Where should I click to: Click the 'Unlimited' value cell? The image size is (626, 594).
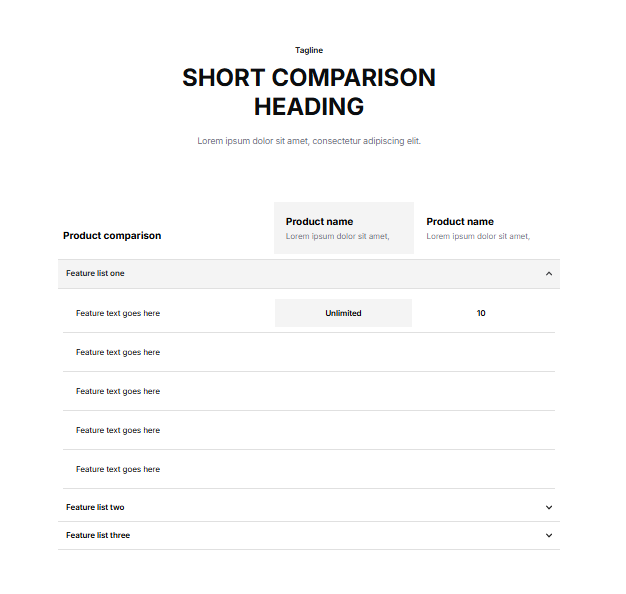point(343,313)
